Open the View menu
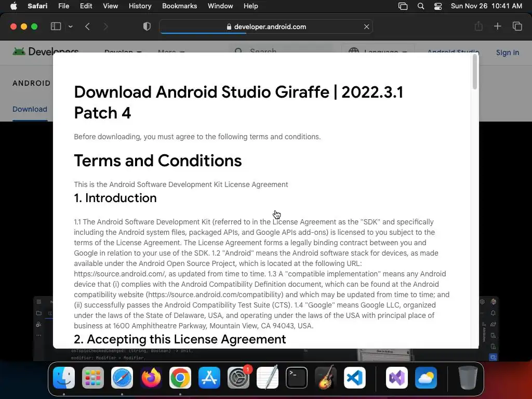Image resolution: width=532 pixels, height=399 pixels. point(110,6)
